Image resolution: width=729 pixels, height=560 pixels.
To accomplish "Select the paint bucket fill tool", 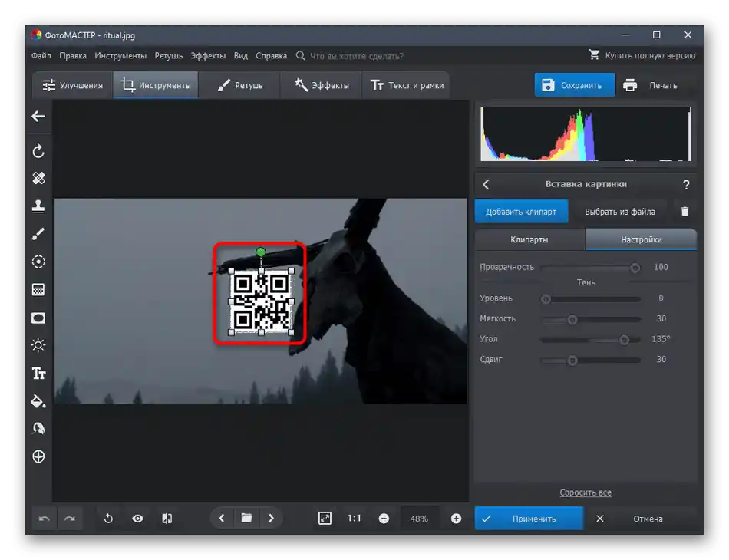I will point(38,400).
